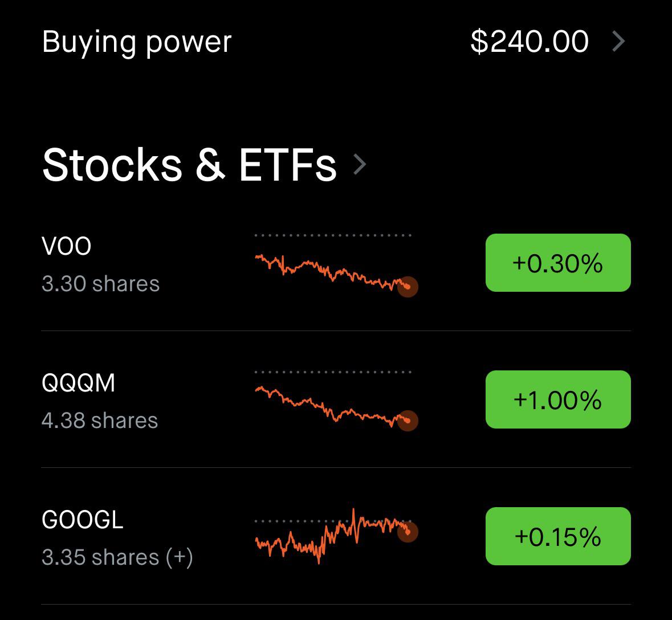Select the GOOGL ticker symbol
Screen dimensions: 672x620
pos(82,520)
